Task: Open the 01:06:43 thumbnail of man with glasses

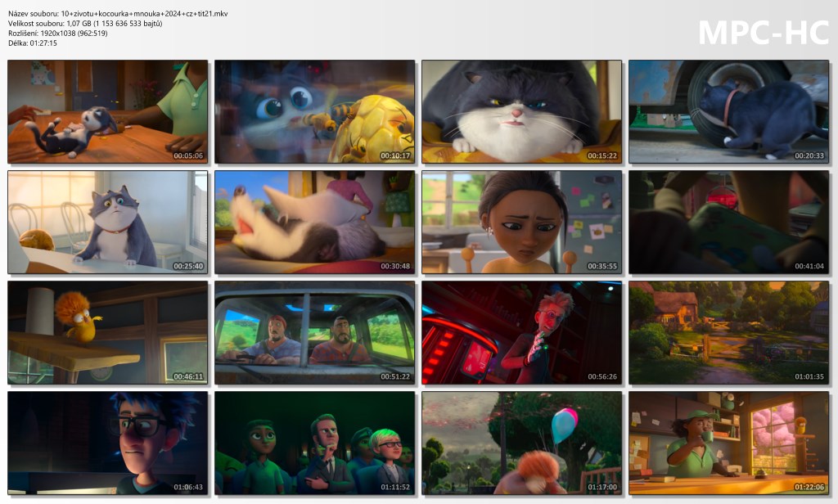Action: [x=108, y=443]
